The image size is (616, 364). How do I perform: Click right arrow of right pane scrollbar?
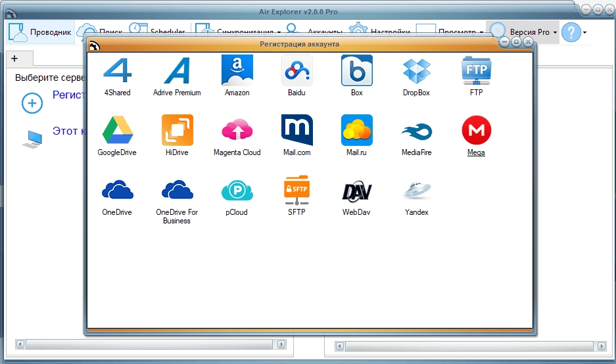(602, 346)
